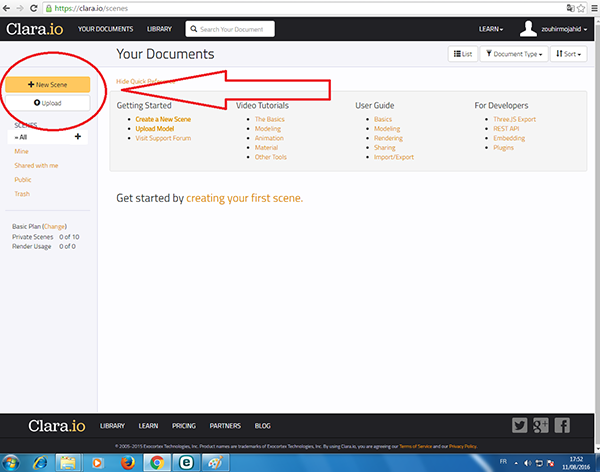The image size is (600, 472).
Task: Switch to Chrome in the taskbar
Action: (157, 463)
